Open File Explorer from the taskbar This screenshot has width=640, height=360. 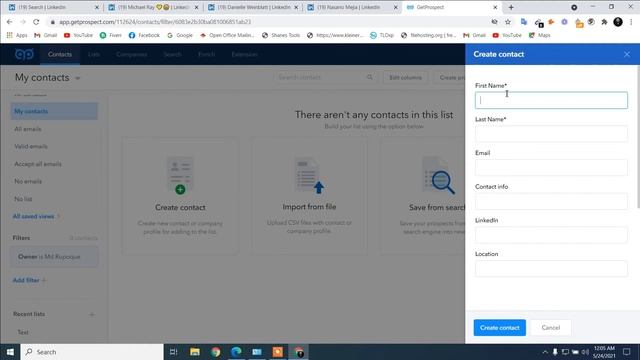[x=195, y=352]
